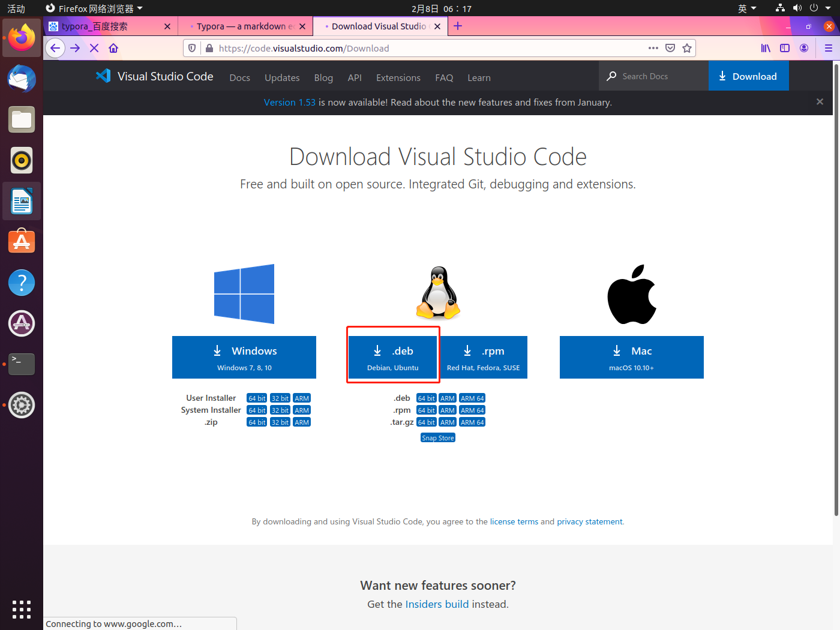Close the Download Visual Studio tab
The width and height of the screenshot is (840, 630).
click(437, 26)
